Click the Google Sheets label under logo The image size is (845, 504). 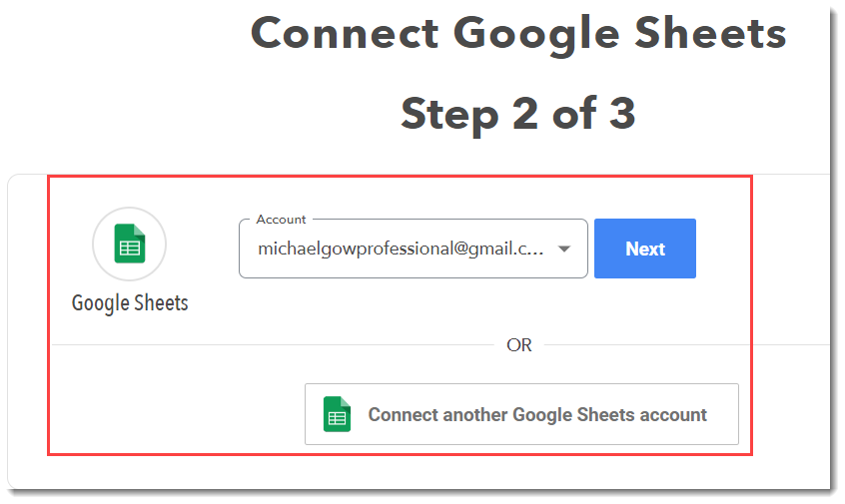(x=130, y=302)
